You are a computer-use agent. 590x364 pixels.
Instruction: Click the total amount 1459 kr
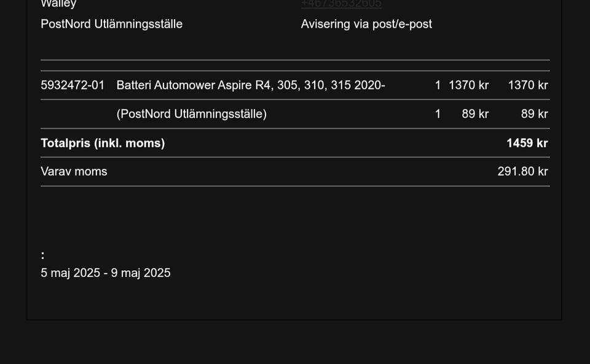tap(527, 143)
